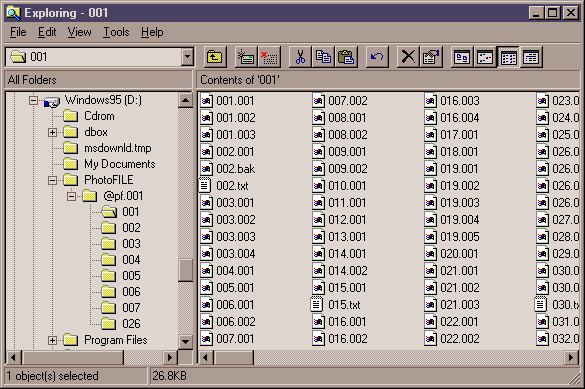Image resolution: width=585 pixels, height=389 pixels.
Task: Select the open 001 folder in tree
Action: point(121,212)
